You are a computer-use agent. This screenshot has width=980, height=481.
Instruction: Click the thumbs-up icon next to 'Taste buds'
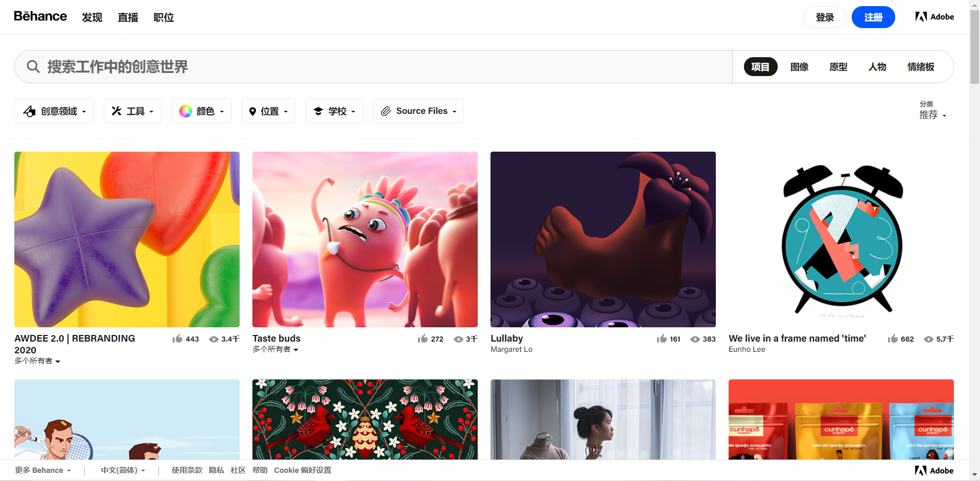pos(423,339)
